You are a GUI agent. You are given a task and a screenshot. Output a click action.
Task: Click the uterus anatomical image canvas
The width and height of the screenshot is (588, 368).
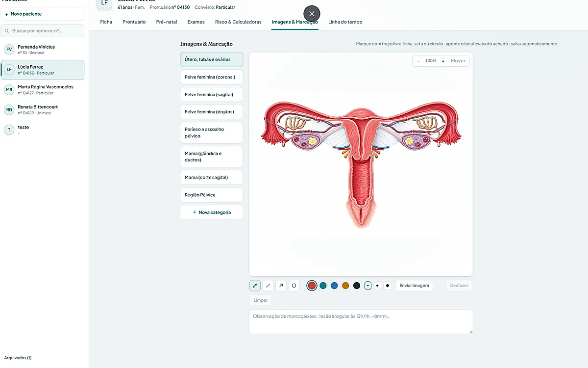pos(361,164)
